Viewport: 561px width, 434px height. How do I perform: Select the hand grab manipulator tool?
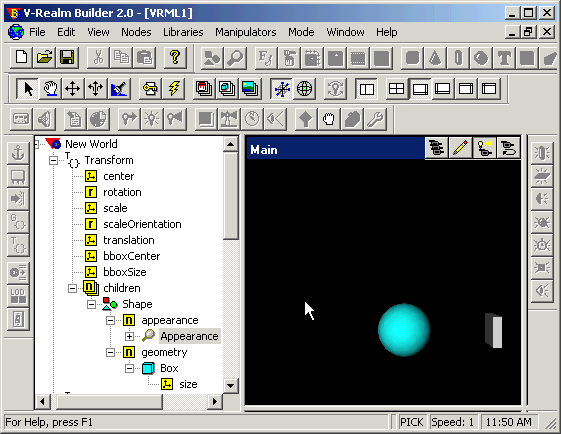[x=50, y=88]
